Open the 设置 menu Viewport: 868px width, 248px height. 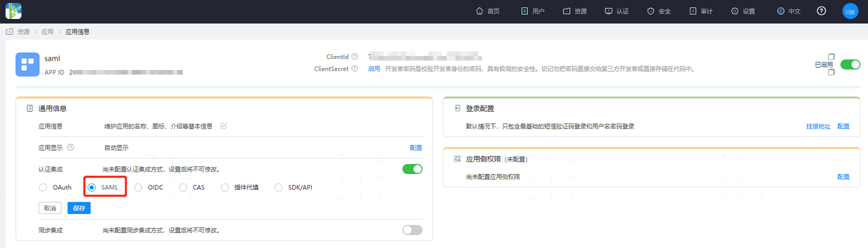743,12
